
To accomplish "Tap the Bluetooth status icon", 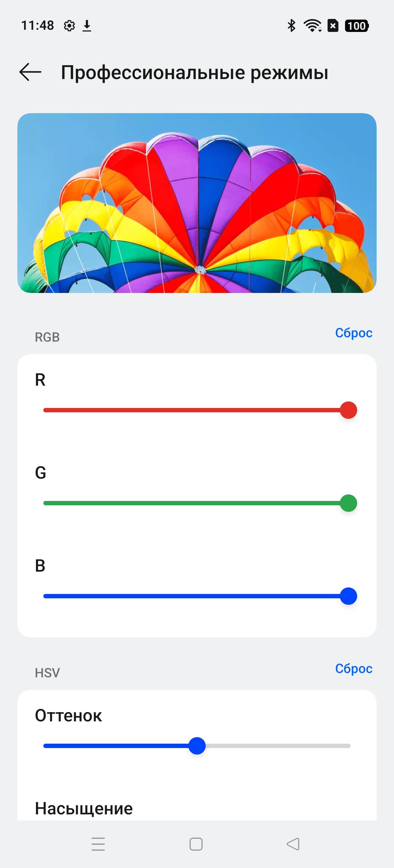I will [x=291, y=26].
